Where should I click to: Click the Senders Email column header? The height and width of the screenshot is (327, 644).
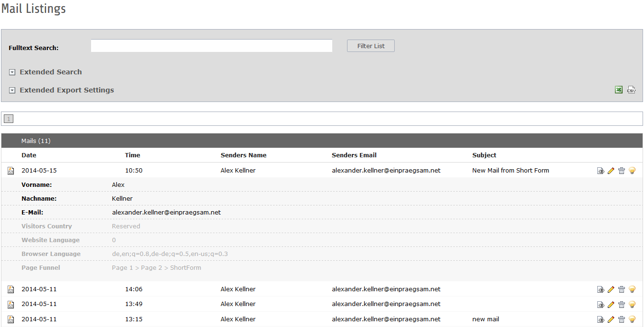tap(354, 155)
